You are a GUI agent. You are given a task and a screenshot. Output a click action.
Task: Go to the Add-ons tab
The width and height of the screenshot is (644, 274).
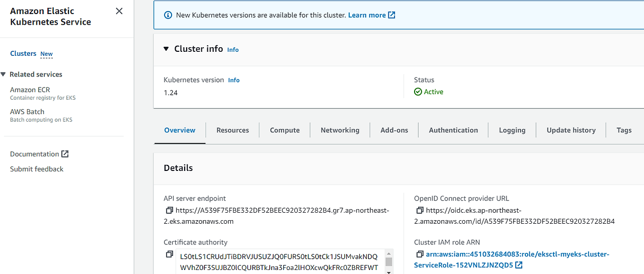tap(394, 130)
